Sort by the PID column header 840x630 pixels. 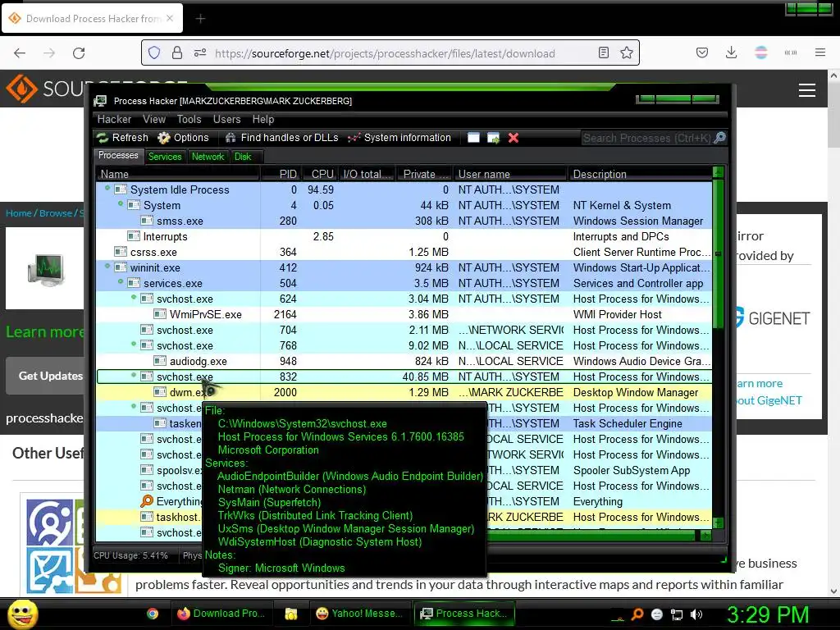click(280, 174)
